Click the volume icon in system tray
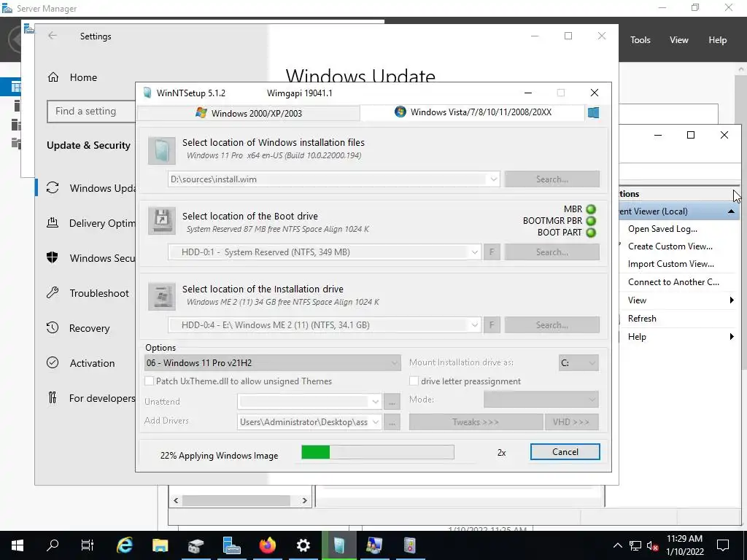Image resolution: width=747 pixels, height=560 pixels. coord(653,545)
